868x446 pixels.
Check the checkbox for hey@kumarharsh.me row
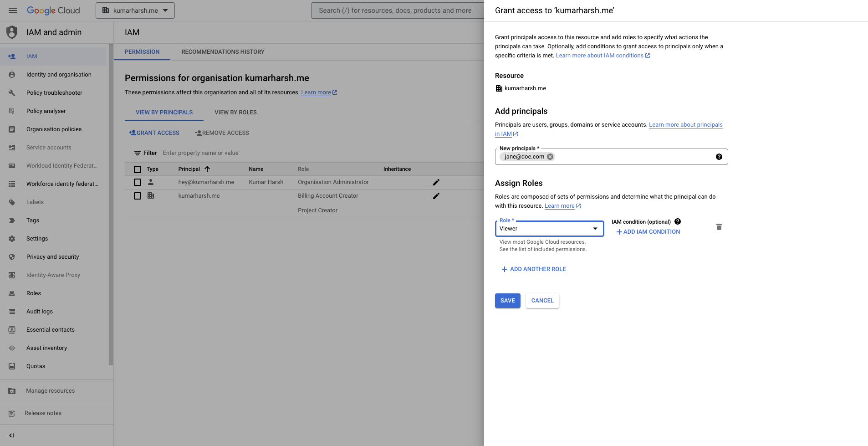click(x=138, y=182)
